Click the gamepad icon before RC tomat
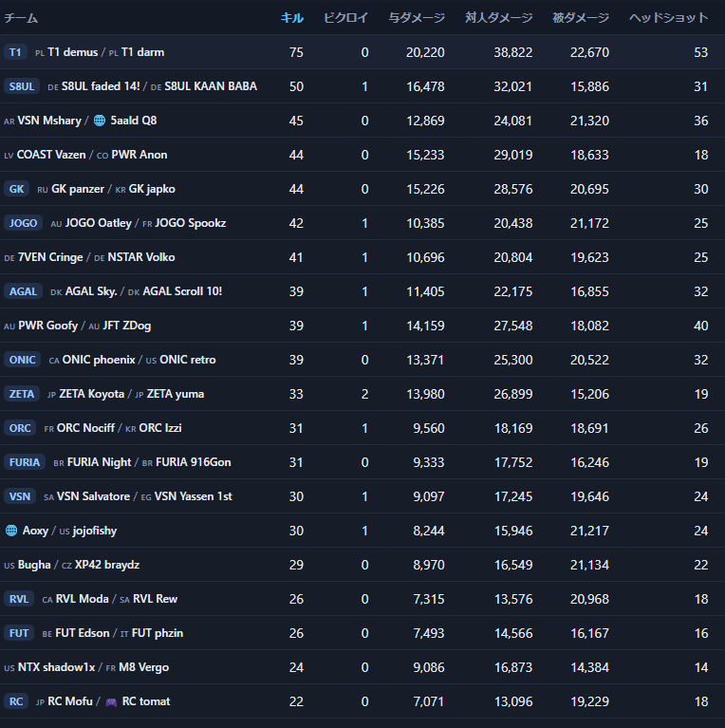Image resolution: width=725 pixels, height=728 pixels. [111, 702]
